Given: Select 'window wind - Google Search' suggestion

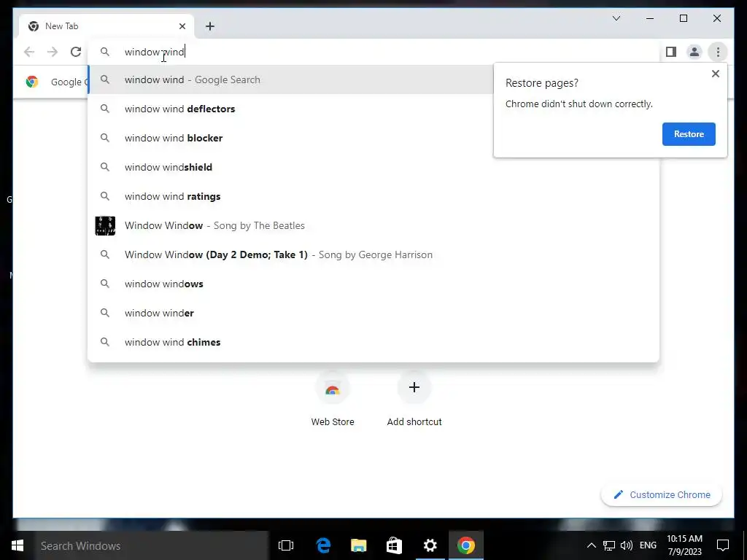Looking at the screenshot, I should click(291, 80).
